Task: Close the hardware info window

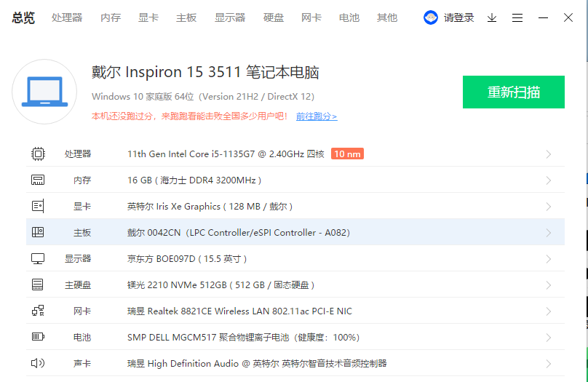Action: tap(568, 17)
